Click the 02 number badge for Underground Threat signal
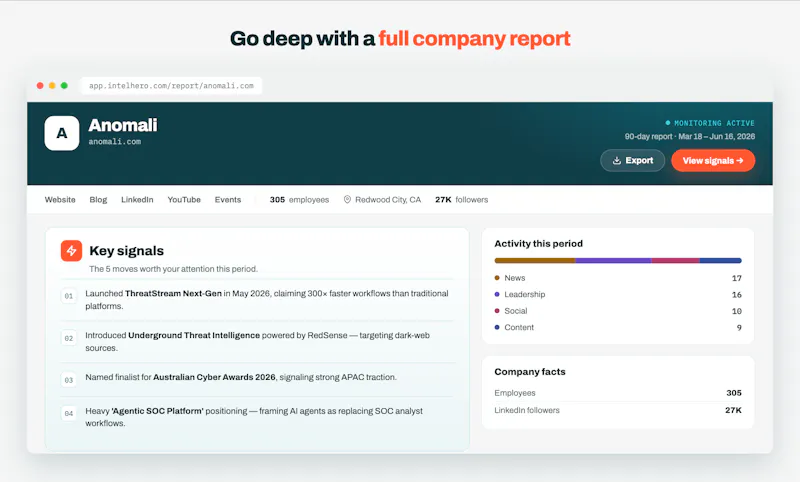800x482 pixels. coord(69,338)
